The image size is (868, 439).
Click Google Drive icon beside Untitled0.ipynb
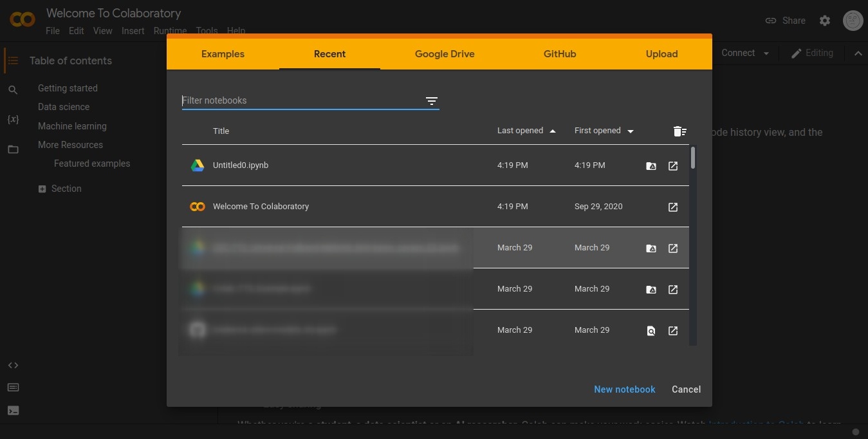[x=198, y=165]
